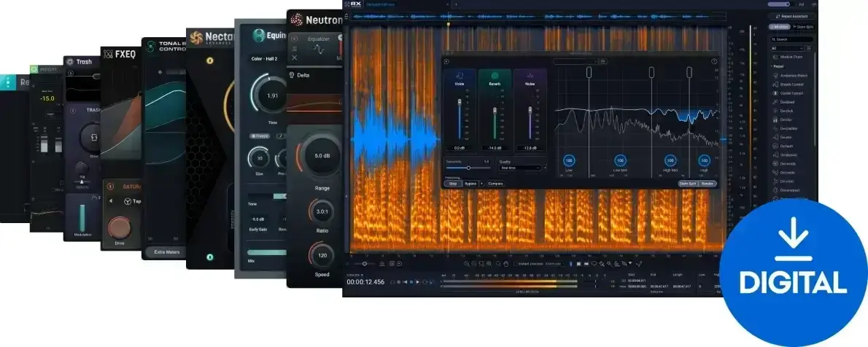The height and width of the screenshot is (347, 868).
Task: Click the help question mark in Dialogue Isolate
Action: pos(714,61)
